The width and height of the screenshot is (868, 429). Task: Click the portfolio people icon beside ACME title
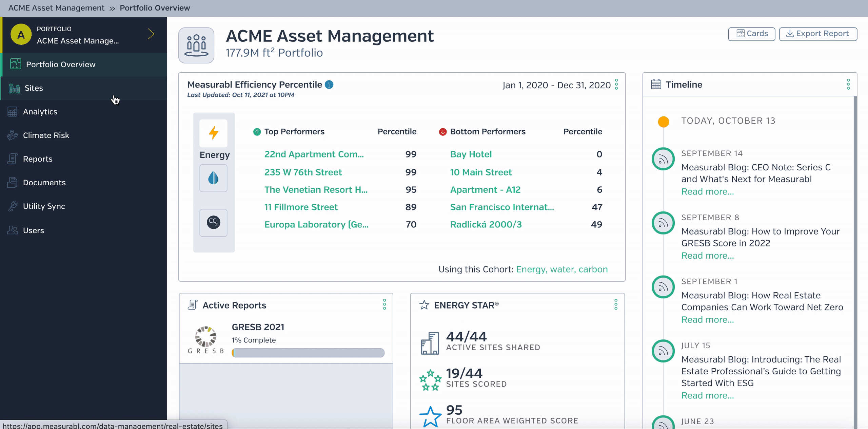[x=196, y=45]
